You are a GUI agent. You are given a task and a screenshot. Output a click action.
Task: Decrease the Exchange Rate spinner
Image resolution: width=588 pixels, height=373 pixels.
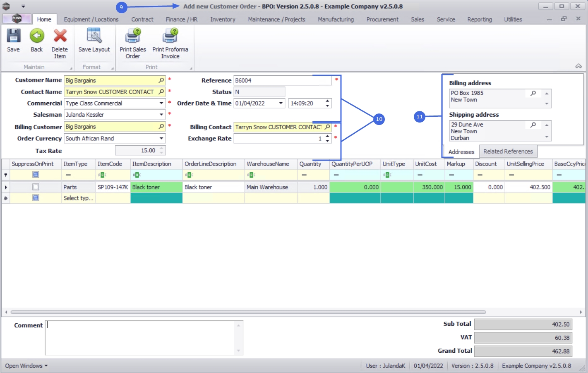click(327, 141)
